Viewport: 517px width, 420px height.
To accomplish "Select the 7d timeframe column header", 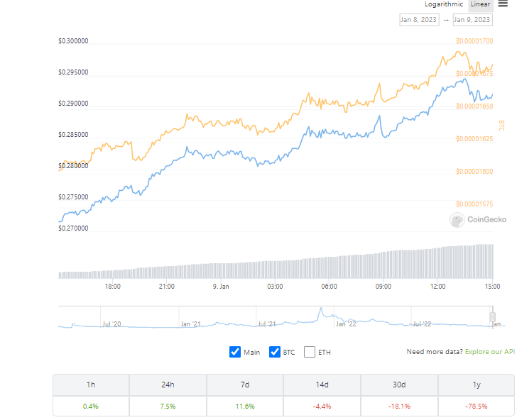I will (245, 385).
